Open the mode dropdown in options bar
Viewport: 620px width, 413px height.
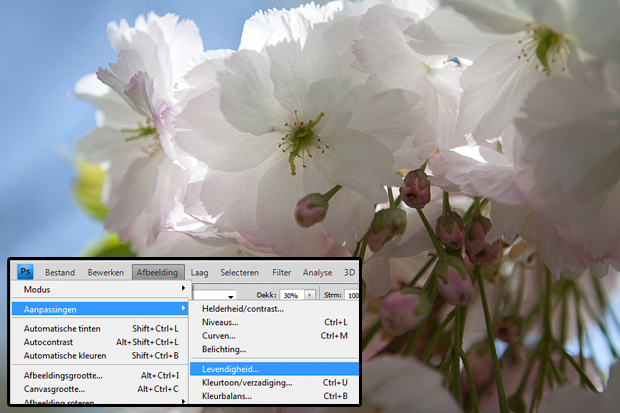point(231,296)
